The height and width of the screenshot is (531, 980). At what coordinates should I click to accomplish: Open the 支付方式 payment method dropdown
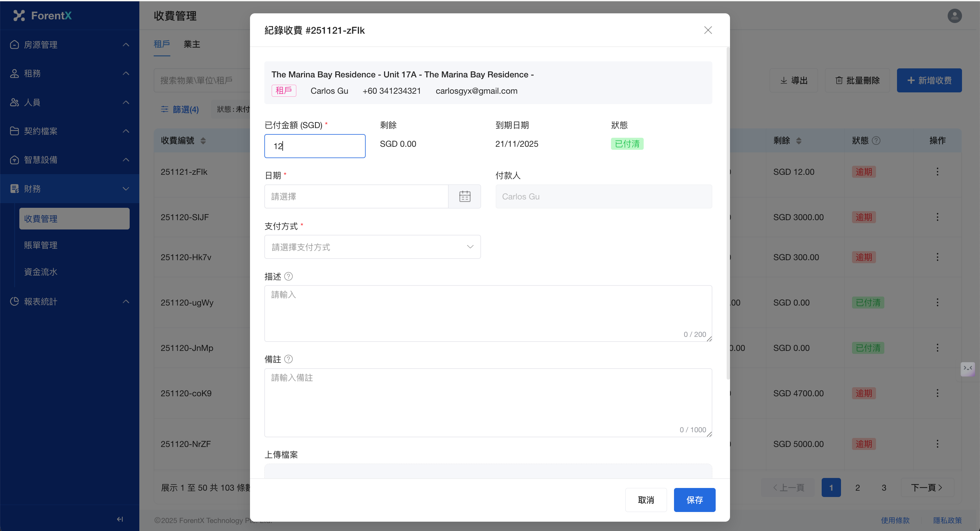pos(372,247)
